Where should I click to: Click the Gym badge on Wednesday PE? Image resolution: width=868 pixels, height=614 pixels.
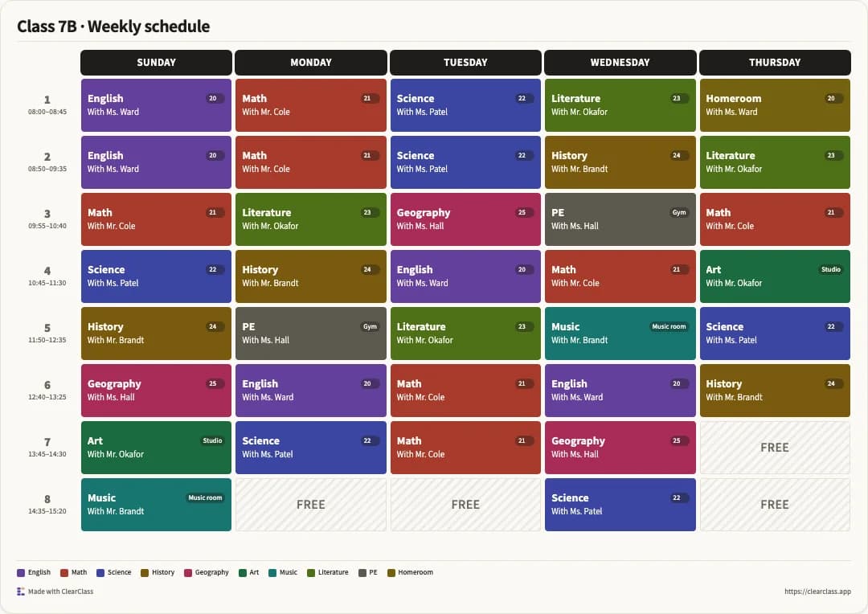click(679, 213)
